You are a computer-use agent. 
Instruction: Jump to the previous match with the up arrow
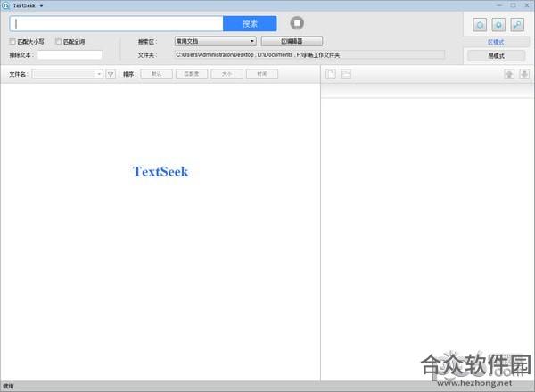pos(509,74)
